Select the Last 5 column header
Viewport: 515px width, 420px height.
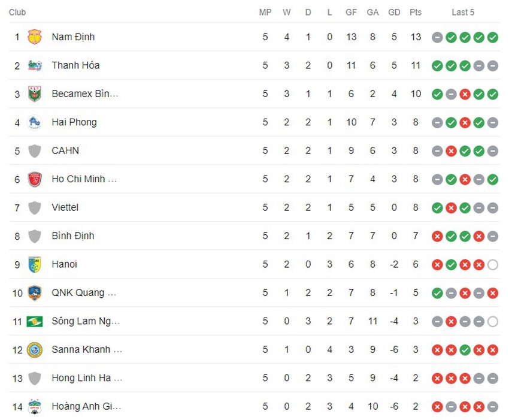coord(463,12)
